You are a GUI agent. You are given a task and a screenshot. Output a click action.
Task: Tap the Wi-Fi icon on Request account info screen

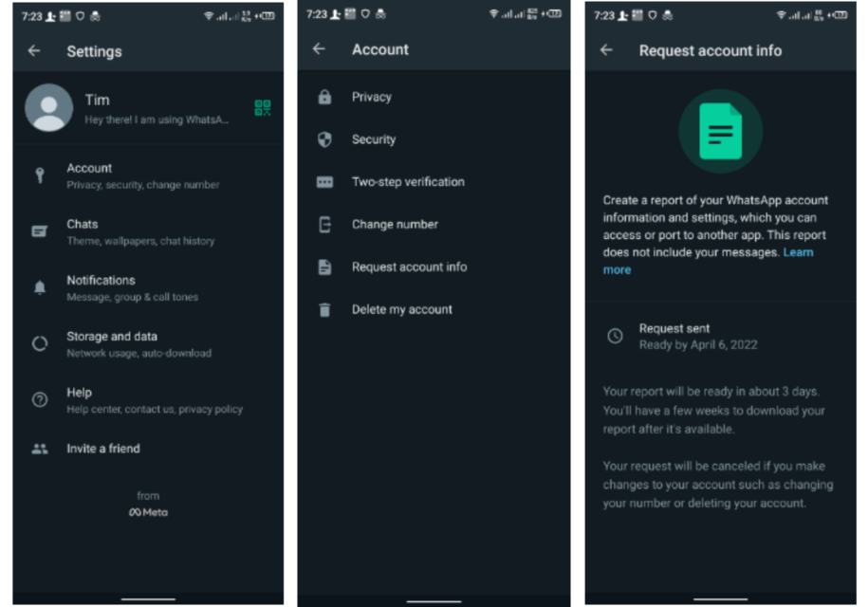pyautogui.click(x=781, y=15)
